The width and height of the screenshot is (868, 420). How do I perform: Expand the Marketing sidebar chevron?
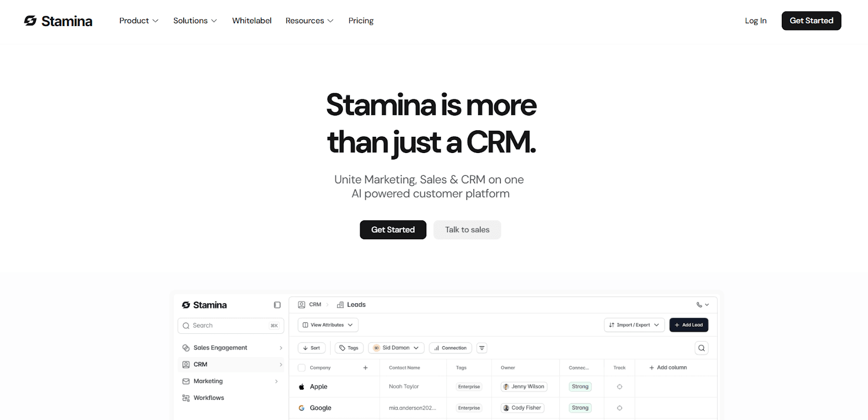(276, 381)
